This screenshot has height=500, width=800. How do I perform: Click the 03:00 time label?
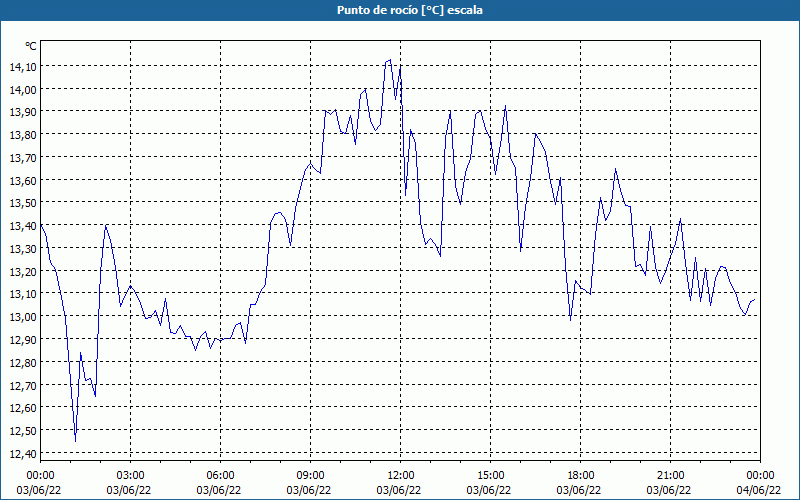click(130, 476)
